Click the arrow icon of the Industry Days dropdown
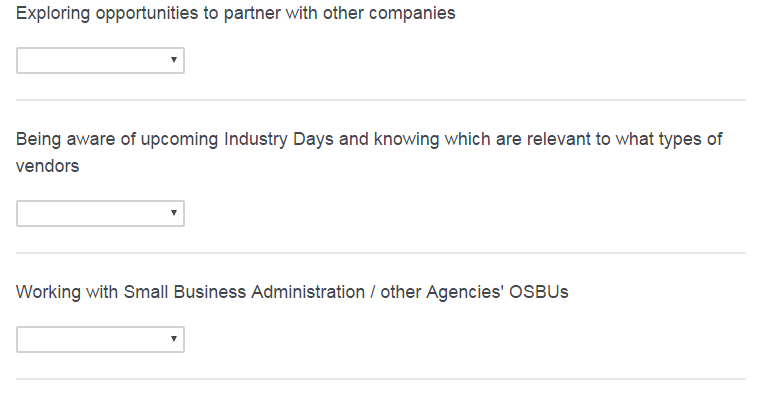 coord(173,213)
